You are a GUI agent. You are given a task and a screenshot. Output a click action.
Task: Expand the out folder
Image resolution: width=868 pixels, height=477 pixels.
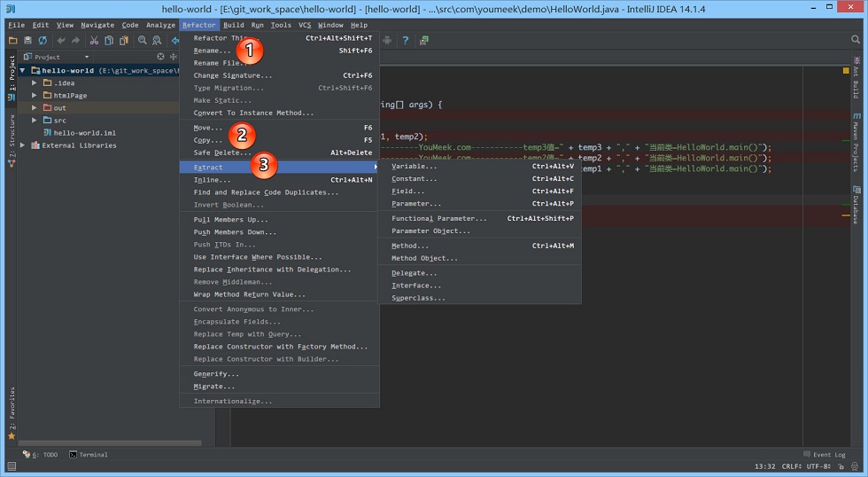pyautogui.click(x=35, y=107)
